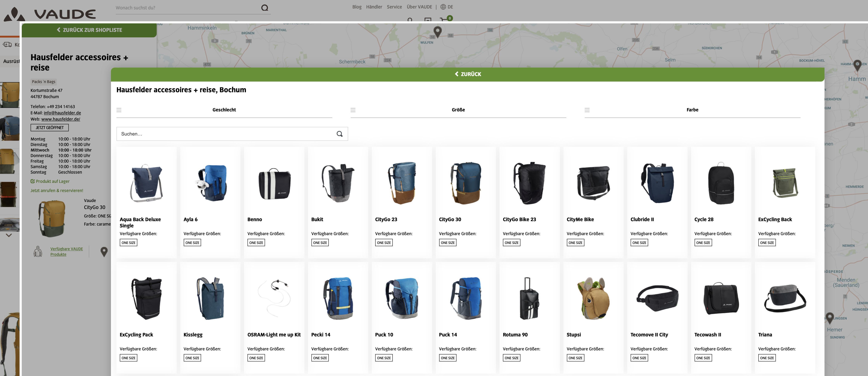
Task: Click the JETZT GEÖFFNET button
Action: 50,128
